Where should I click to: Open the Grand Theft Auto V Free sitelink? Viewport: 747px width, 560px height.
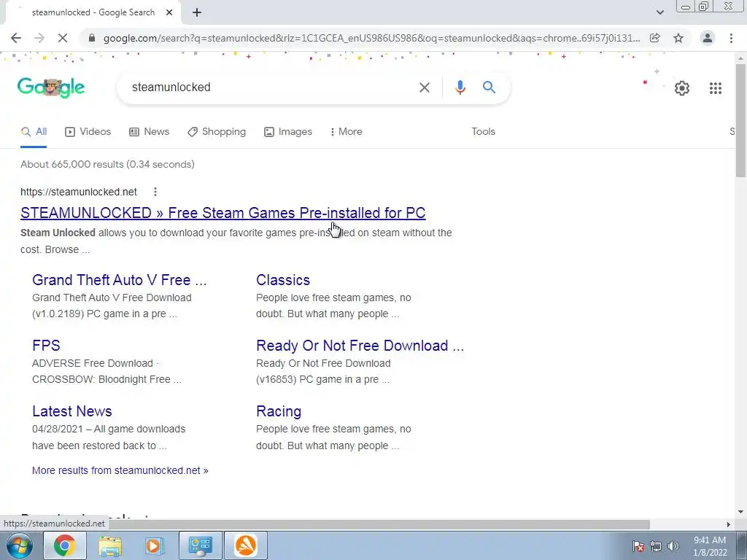tap(120, 280)
